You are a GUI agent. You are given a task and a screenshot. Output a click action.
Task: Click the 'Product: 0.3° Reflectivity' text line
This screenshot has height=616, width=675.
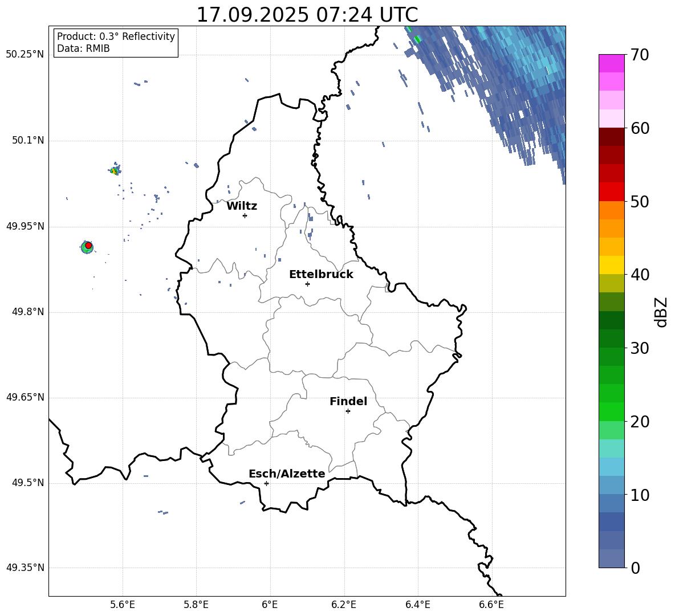tap(116, 36)
